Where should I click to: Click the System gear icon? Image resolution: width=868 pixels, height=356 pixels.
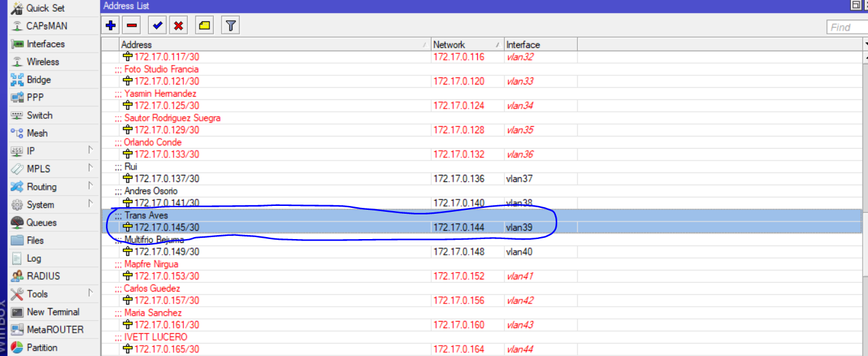point(17,205)
